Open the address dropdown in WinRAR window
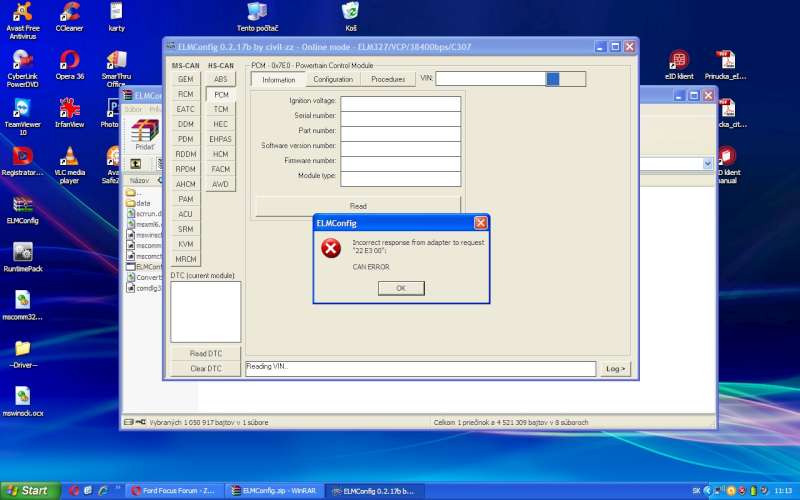 pyautogui.click(x=708, y=163)
